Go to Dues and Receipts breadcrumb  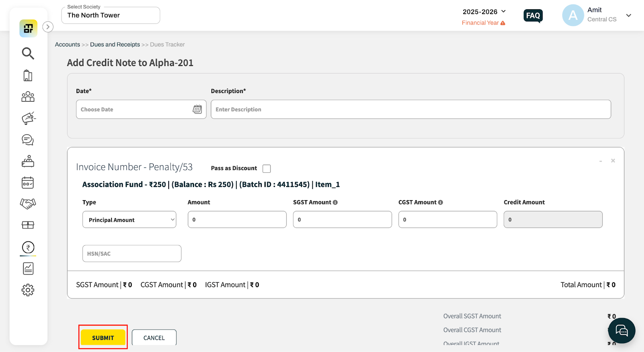115,45
